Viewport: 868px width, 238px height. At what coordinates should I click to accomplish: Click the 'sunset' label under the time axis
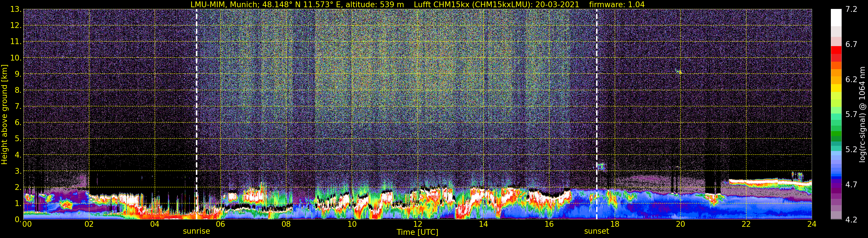coord(596,231)
